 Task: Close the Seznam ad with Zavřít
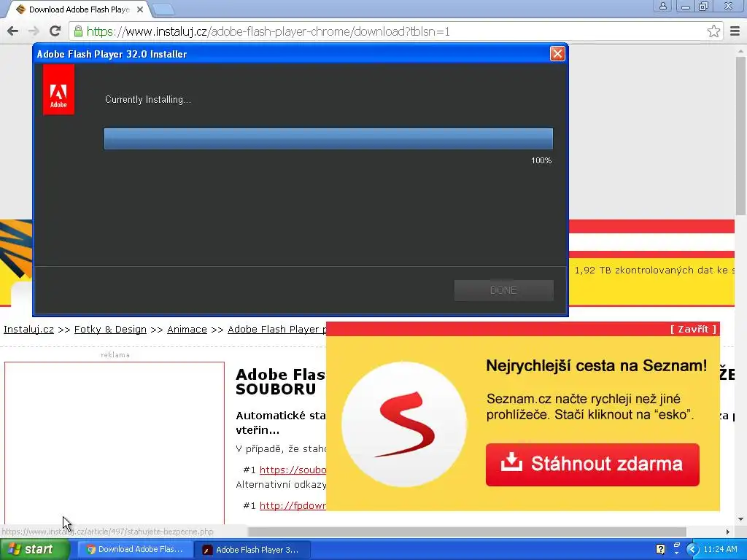(x=693, y=329)
